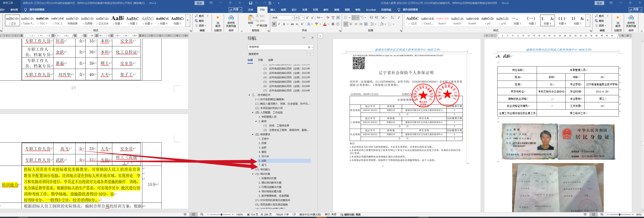Click the word count 79629 个字 in status bar
This screenshot has width=644, height=218.
click(x=282, y=214)
